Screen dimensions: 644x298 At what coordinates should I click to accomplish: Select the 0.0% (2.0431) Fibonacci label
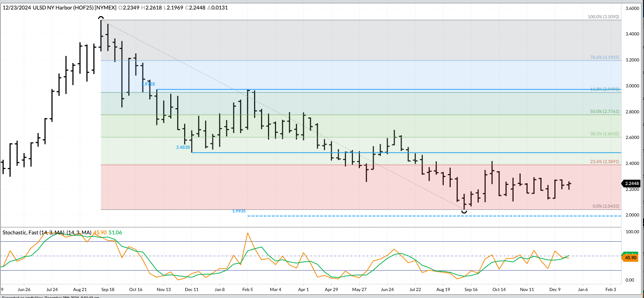click(606, 206)
